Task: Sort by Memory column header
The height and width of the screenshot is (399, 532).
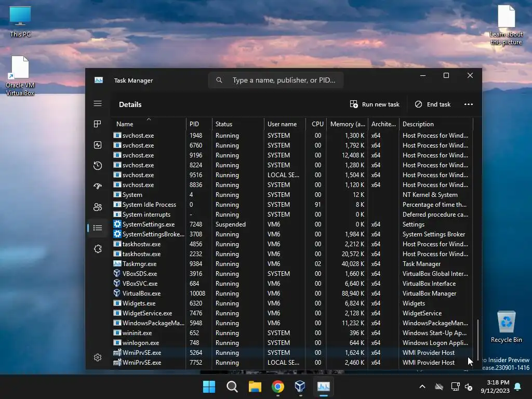Action: [348, 124]
